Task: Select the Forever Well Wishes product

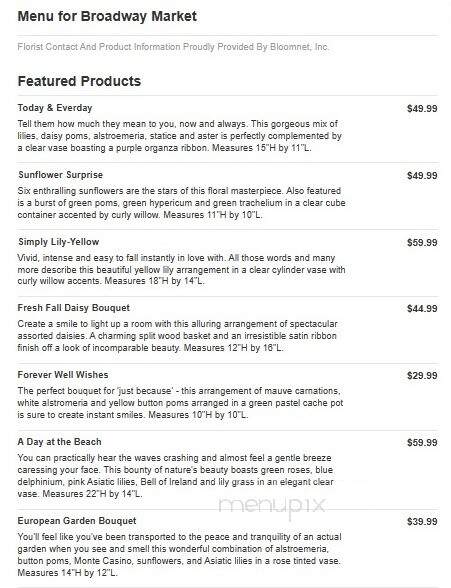Action: (63, 375)
